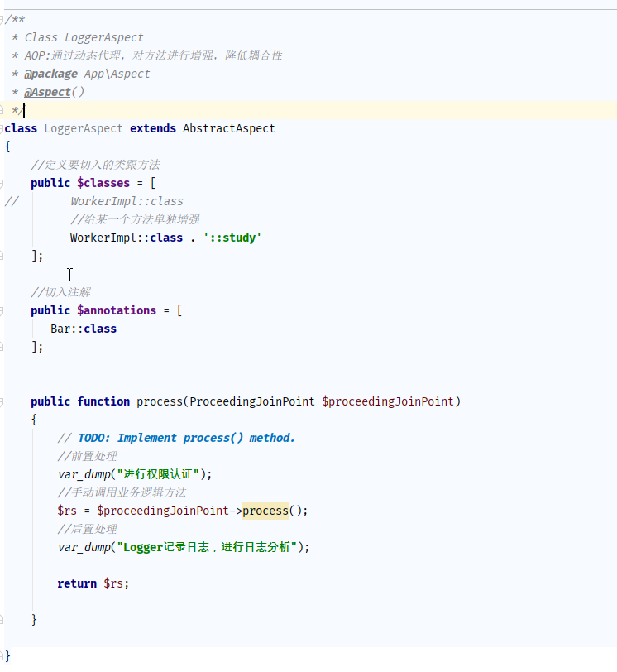Click the 'Logger记录日志' string literal

206,547
